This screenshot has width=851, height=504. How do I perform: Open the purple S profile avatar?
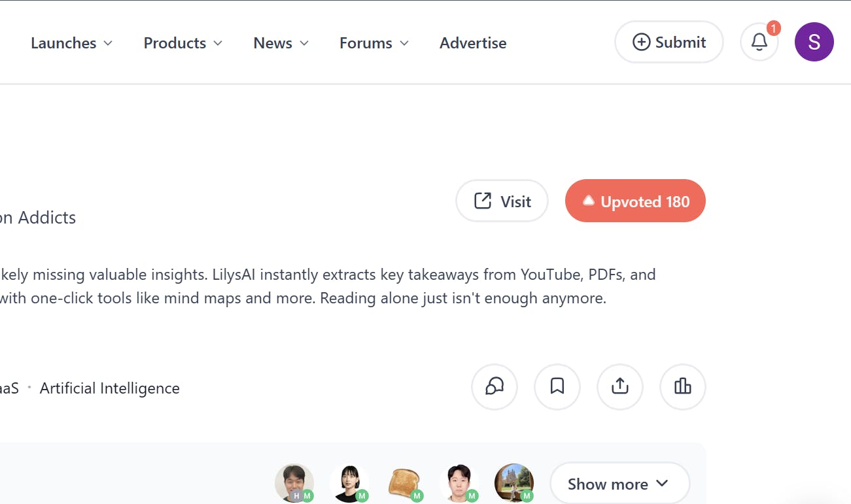click(x=814, y=42)
